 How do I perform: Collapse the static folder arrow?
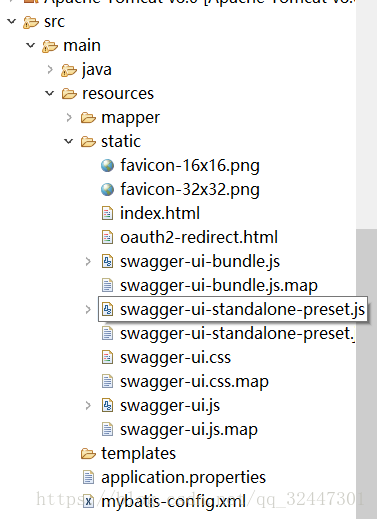click(69, 141)
